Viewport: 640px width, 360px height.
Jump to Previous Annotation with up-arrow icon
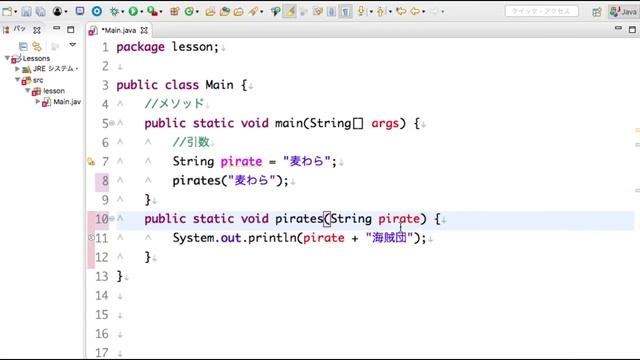coord(380,11)
